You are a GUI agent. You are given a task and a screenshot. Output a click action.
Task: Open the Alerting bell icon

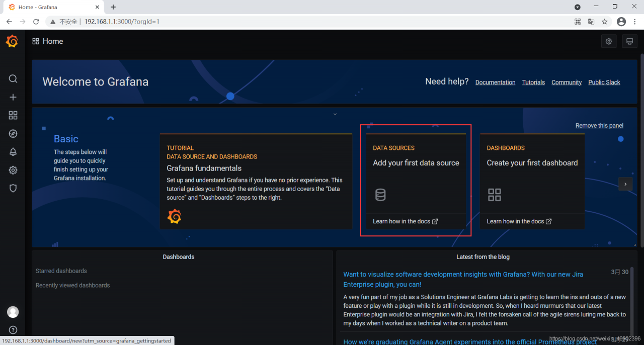point(13,152)
